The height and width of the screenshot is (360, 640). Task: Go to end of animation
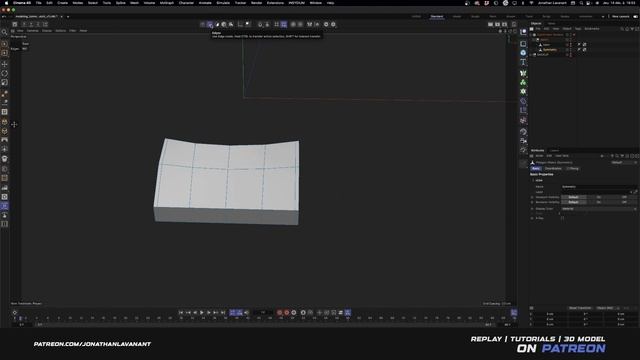tap(223, 313)
